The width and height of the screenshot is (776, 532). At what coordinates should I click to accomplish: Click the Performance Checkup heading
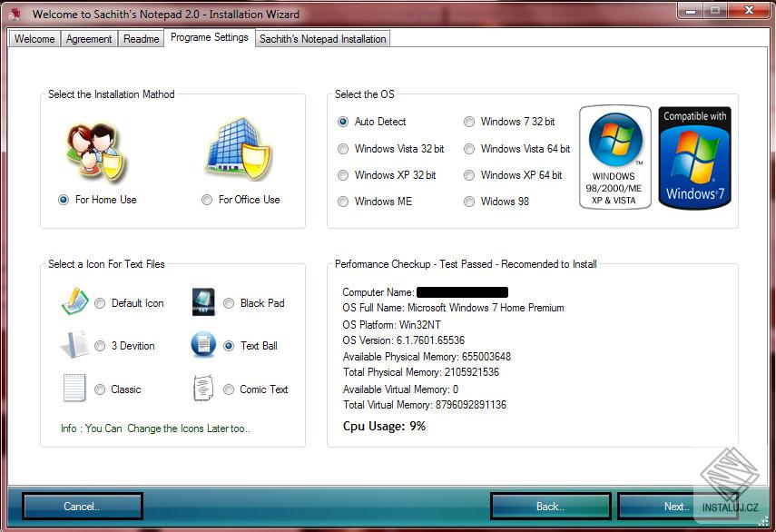click(466, 264)
